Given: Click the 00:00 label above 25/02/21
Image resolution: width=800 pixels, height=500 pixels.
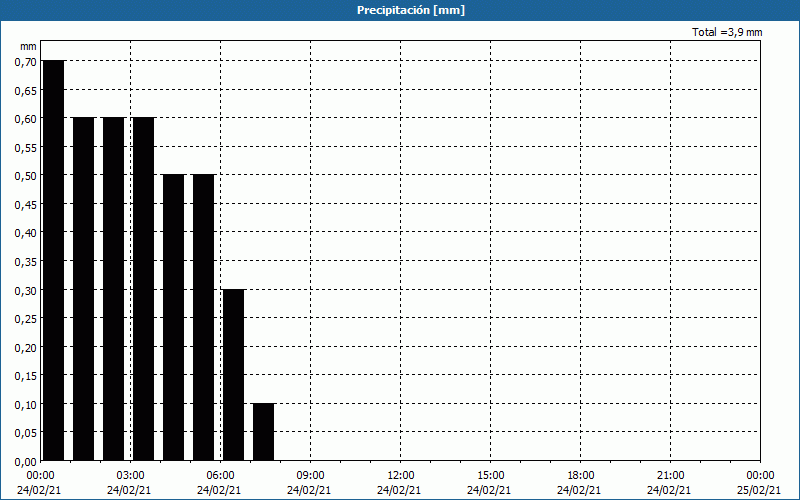Looking at the screenshot, I should (760, 476).
